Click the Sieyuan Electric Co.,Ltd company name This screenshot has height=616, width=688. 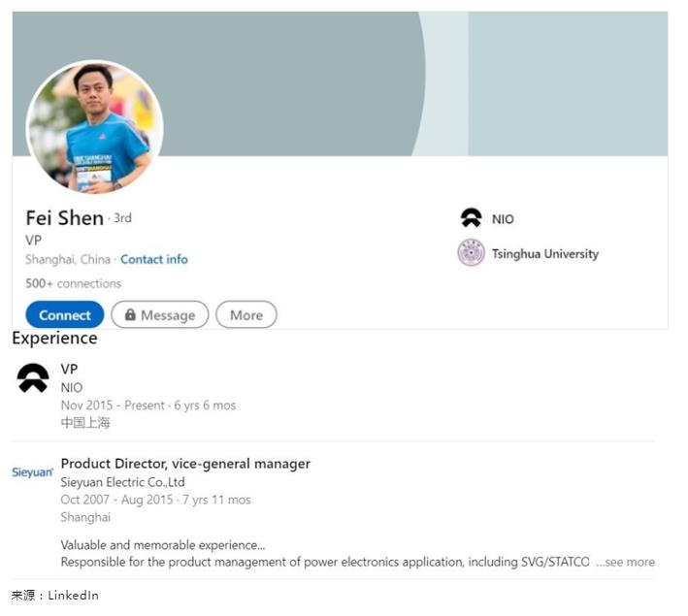click(122, 482)
